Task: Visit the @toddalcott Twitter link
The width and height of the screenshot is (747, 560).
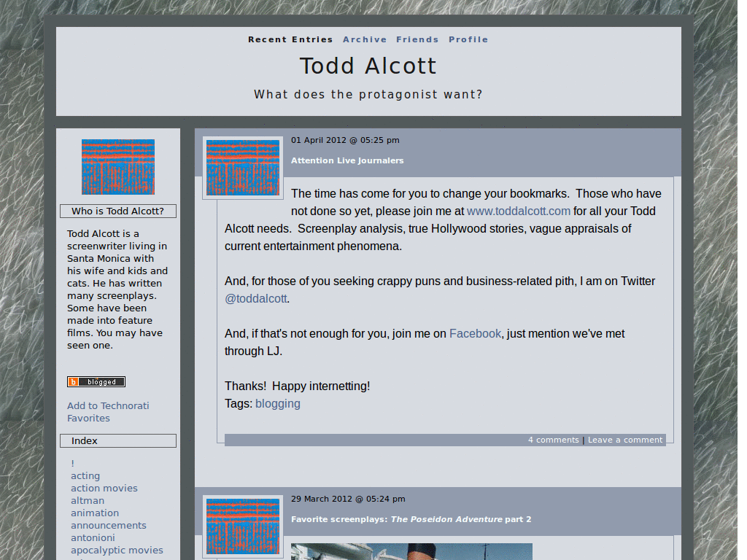Action: (x=256, y=298)
